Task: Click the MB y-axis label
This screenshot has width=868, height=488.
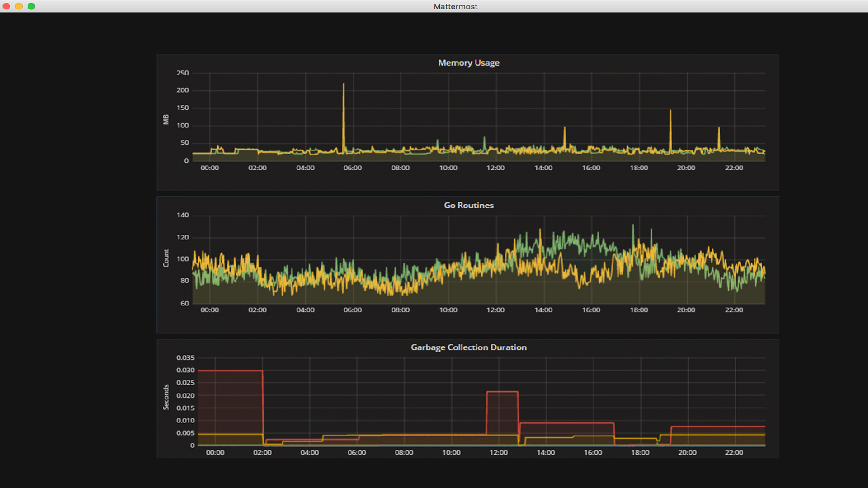Action: click(x=166, y=119)
